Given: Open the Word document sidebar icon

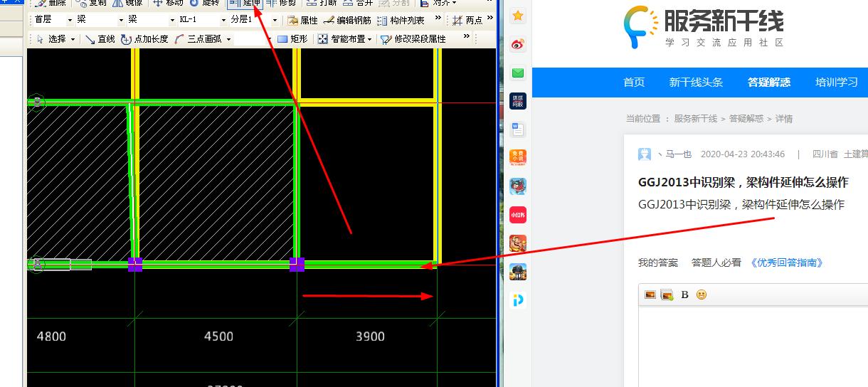Looking at the screenshot, I should tap(518, 129).
